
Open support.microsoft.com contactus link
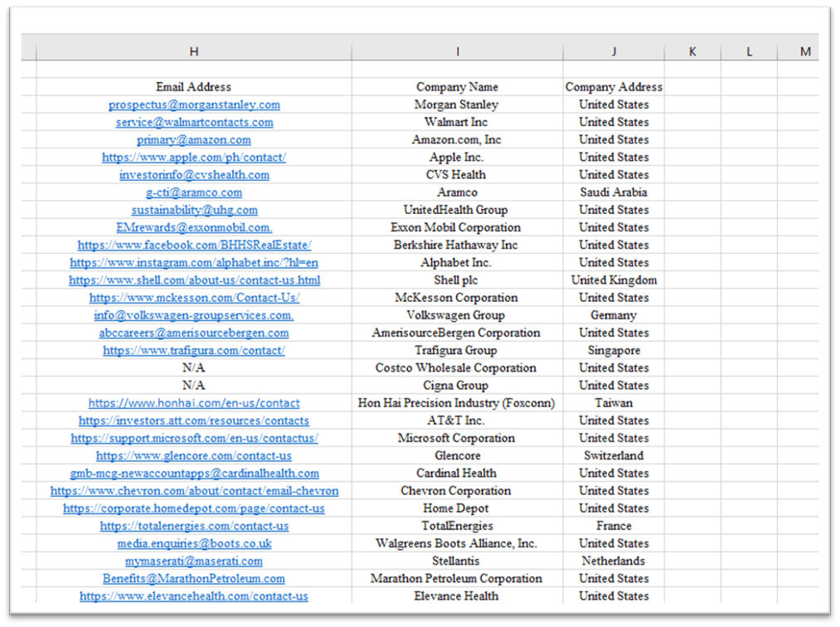pyautogui.click(x=195, y=439)
